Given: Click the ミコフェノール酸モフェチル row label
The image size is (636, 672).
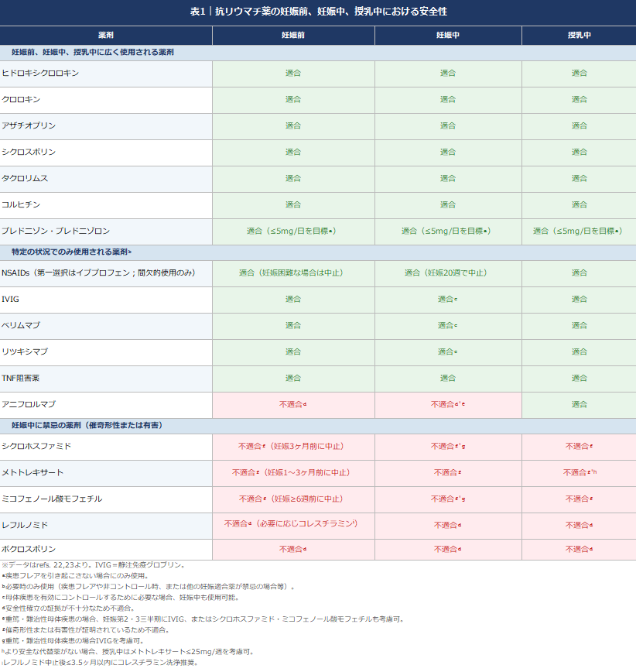Looking at the screenshot, I should pos(52,499).
